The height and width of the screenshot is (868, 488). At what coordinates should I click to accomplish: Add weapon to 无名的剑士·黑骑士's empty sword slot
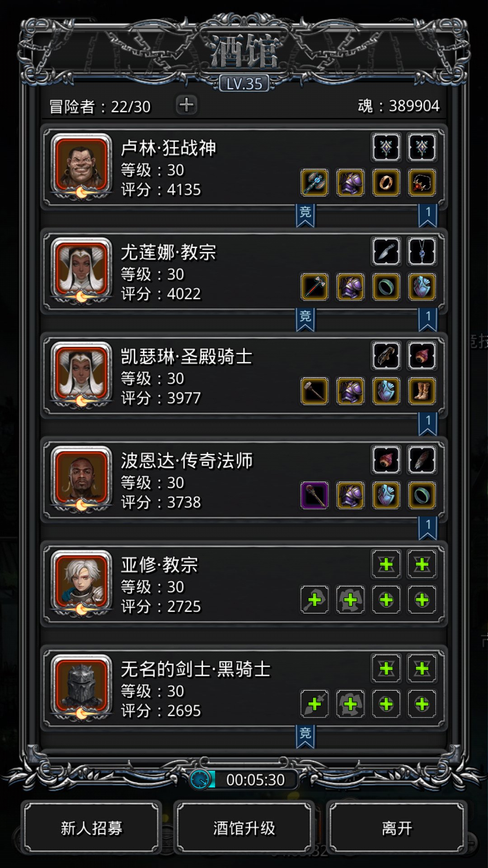point(314,704)
